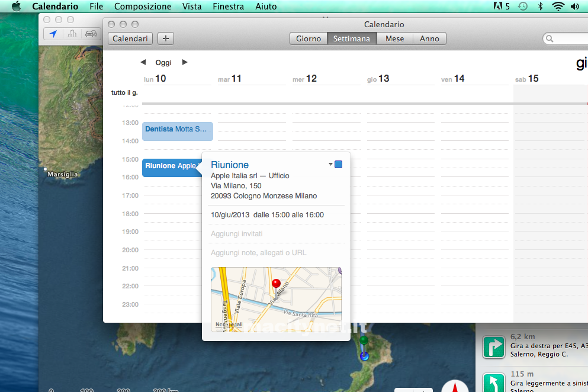Screen dimensions: 588x392
Task: Click the add event plus button
Action: tap(166, 38)
